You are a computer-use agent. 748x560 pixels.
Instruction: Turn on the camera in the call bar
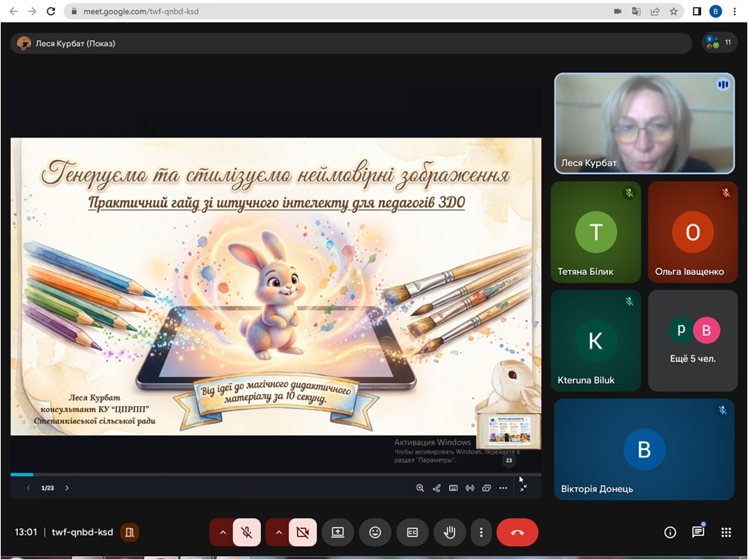pos(303,532)
